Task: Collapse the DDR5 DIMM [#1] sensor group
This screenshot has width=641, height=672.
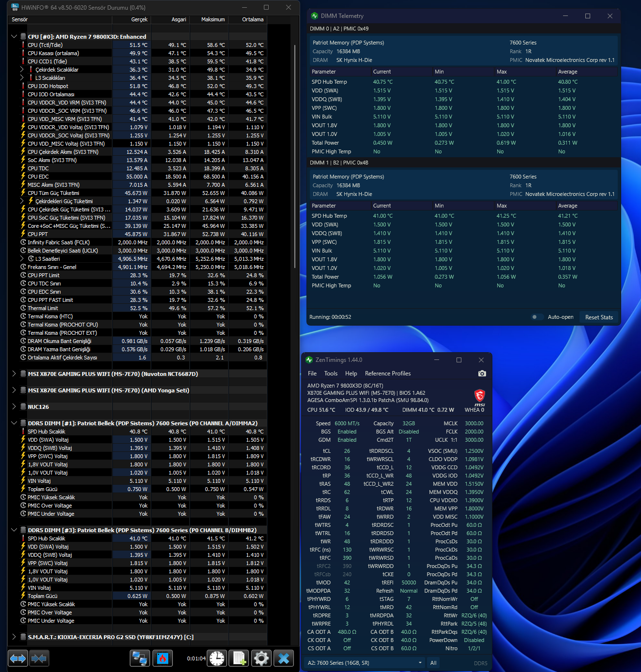Action: pyautogui.click(x=14, y=423)
